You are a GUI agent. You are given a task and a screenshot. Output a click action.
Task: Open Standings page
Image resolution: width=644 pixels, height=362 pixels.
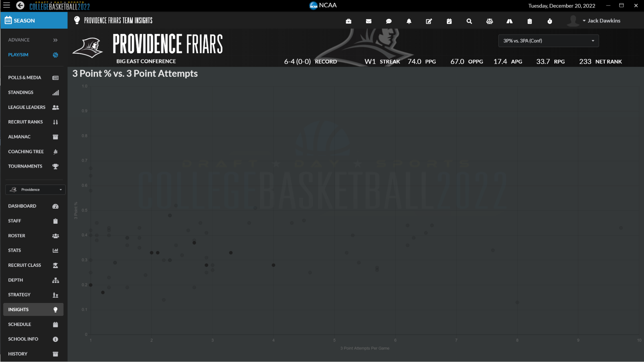[33, 93]
